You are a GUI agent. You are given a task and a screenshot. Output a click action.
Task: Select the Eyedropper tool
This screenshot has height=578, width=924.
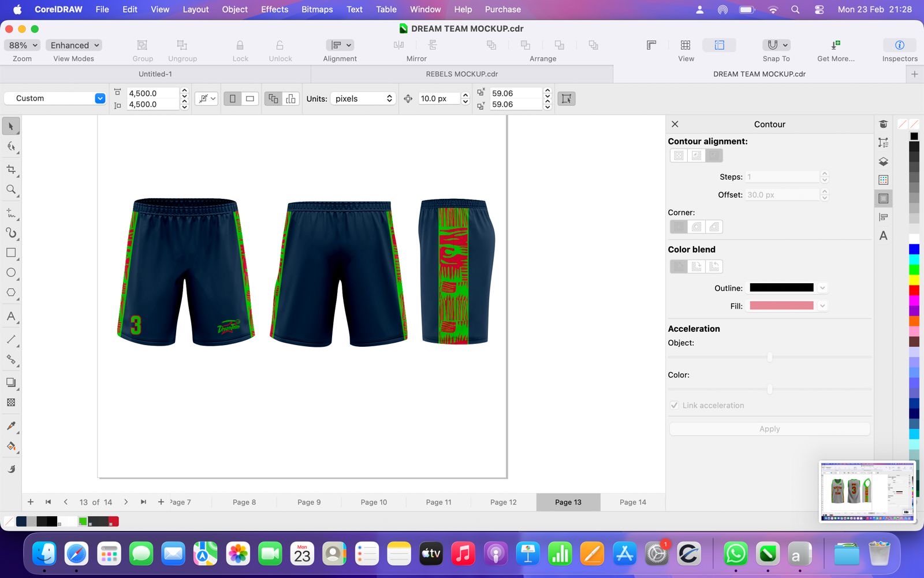(x=11, y=426)
